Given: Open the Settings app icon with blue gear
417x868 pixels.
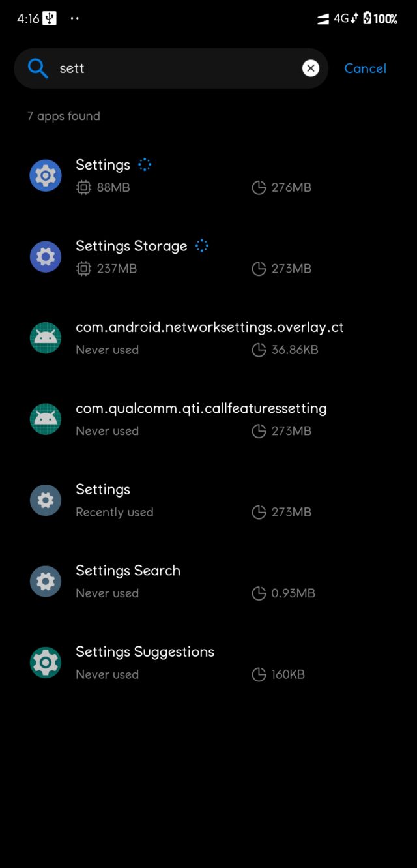Looking at the screenshot, I should coord(45,175).
